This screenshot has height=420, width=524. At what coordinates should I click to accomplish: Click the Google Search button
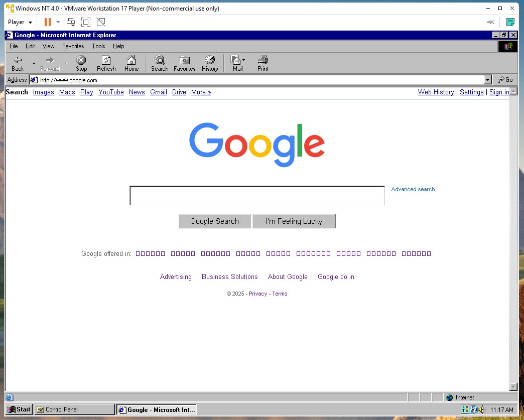coord(214,221)
